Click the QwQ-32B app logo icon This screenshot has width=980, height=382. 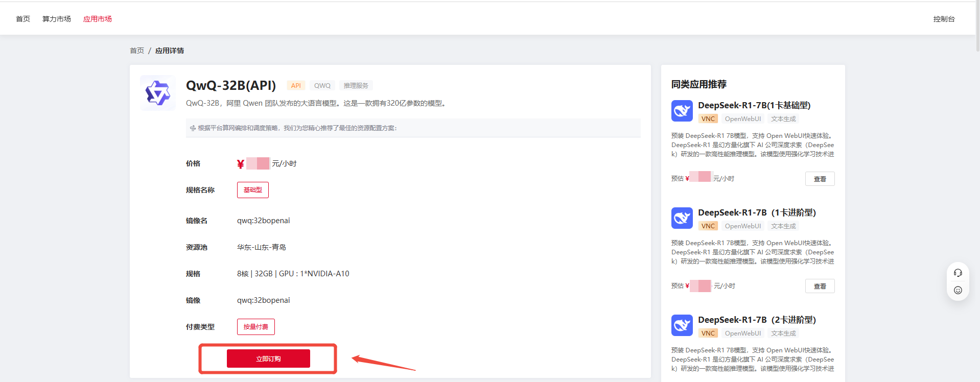coord(158,93)
